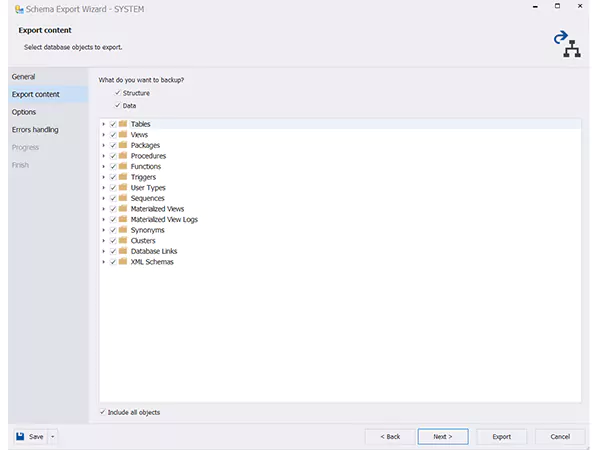Expand the Clusters tree node

point(103,241)
